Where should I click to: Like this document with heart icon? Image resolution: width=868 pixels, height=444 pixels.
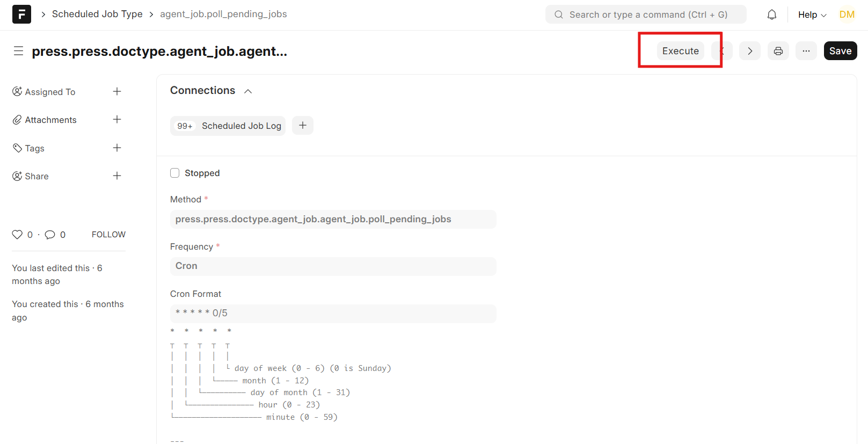17,235
